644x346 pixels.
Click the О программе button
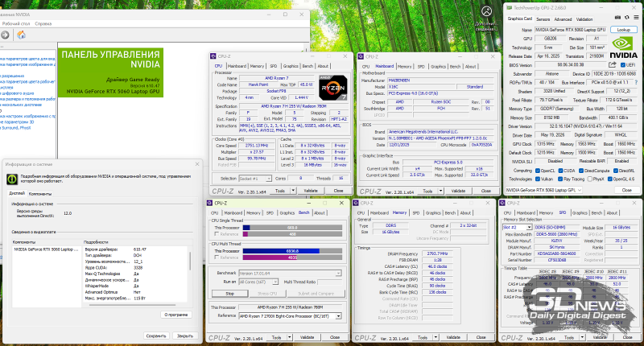point(176,315)
